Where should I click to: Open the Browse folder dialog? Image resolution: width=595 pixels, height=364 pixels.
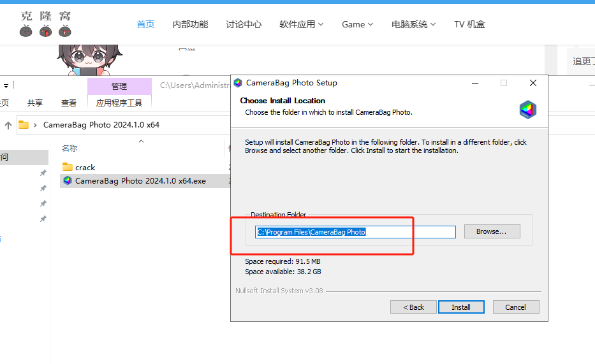tap(492, 231)
